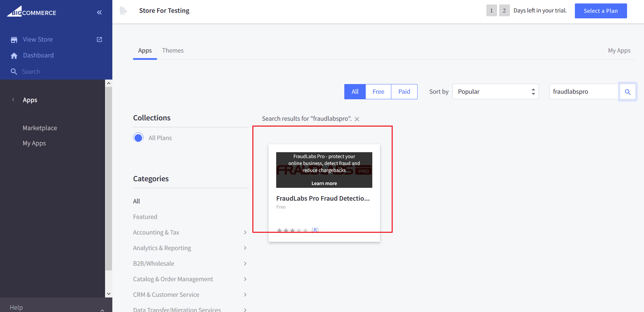The width and height of the screenshot is (644, 312).
Task: Open the Sort by Popular dropdown
Action: (495, 92)
